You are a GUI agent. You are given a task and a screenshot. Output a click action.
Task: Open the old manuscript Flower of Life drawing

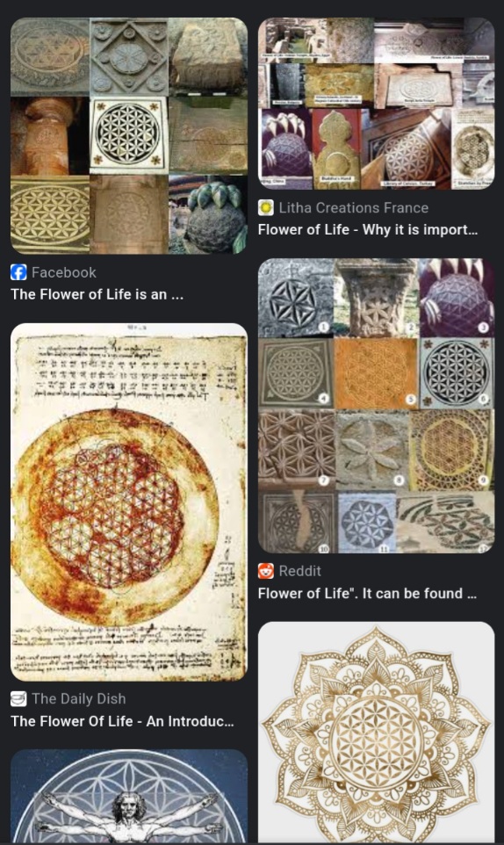click(x=129, y=502)
